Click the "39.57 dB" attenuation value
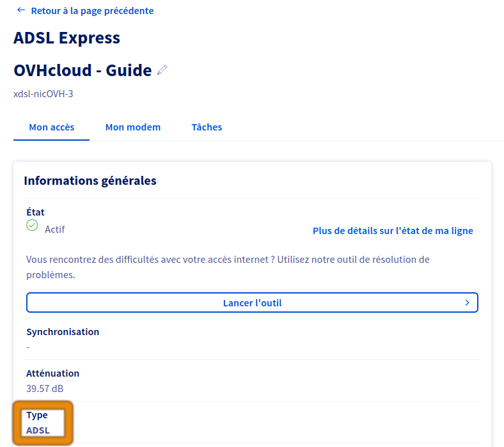The width and height of the screenshot is (504, 447). 45,389
